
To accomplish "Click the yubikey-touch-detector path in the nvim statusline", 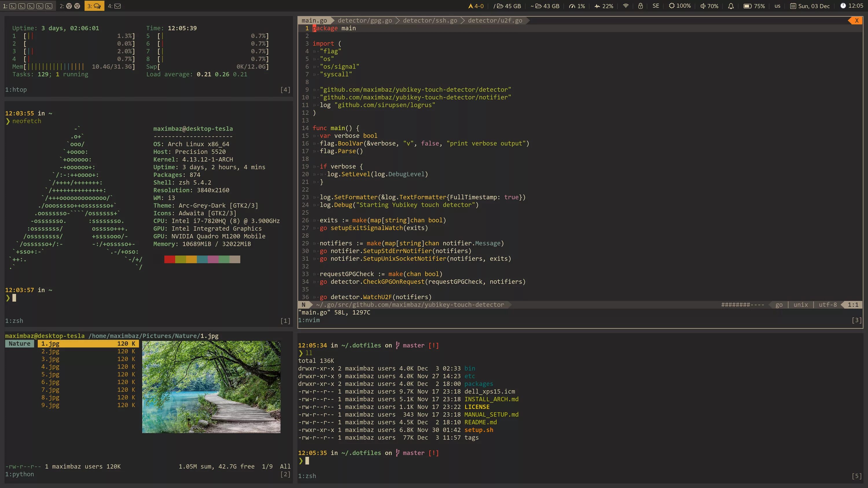I will tap(410, 304).
